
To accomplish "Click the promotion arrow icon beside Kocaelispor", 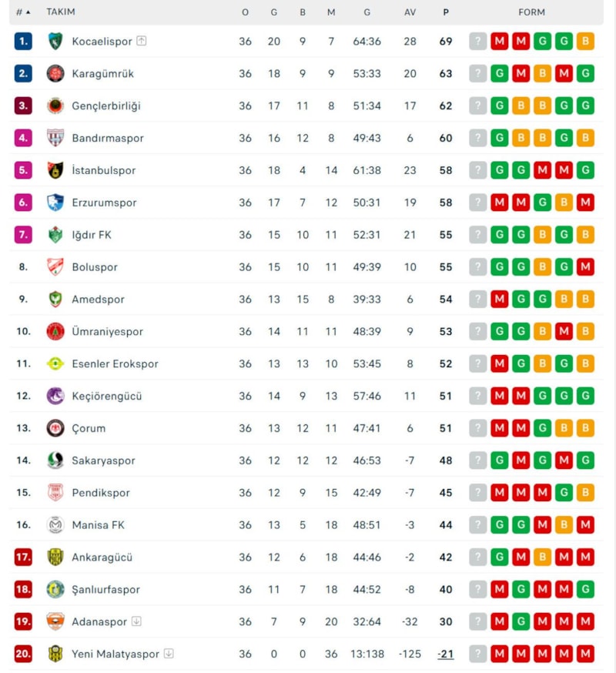I will click(142, 42).
